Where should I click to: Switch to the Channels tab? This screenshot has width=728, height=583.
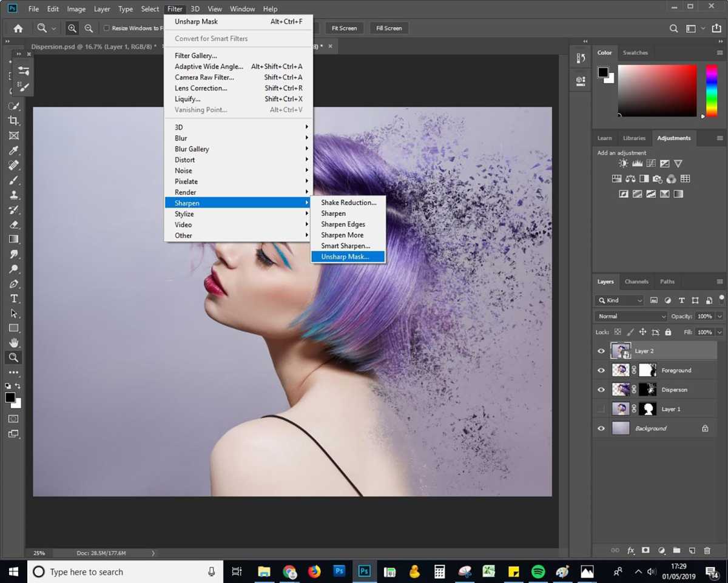(x=636, y=281)
